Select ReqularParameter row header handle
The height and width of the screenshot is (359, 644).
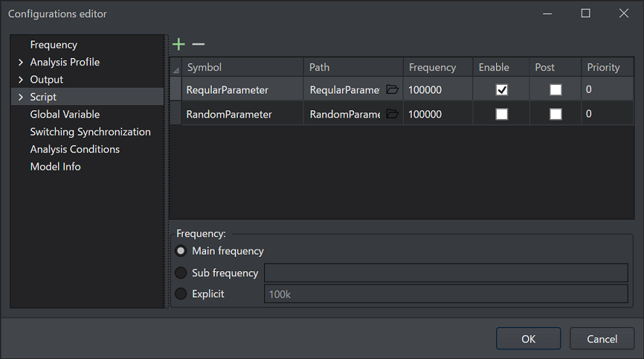click(x=176, y=89)
